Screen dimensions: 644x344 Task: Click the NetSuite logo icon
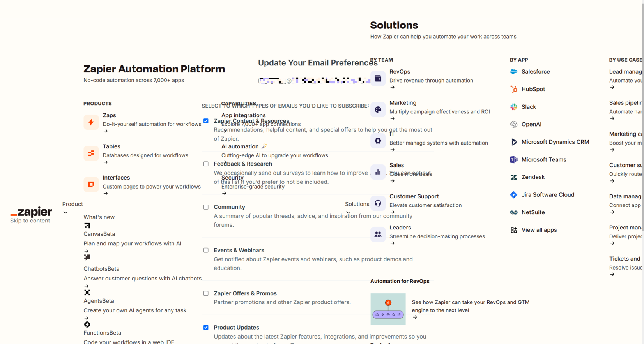point(514,212)
